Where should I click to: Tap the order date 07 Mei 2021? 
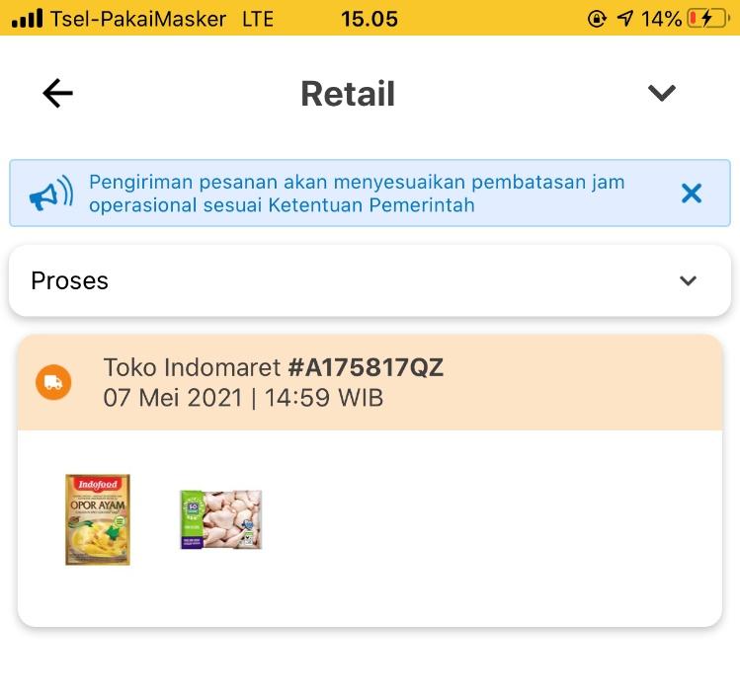173,398
